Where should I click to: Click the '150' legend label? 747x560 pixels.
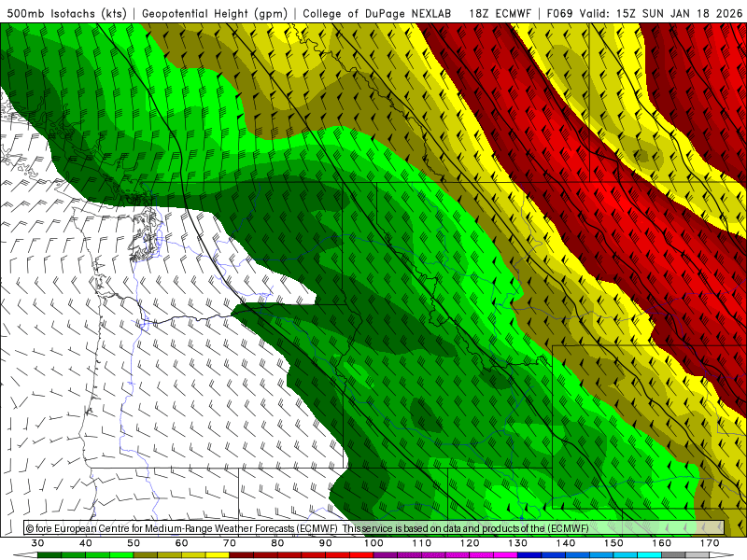click(613, 543)
